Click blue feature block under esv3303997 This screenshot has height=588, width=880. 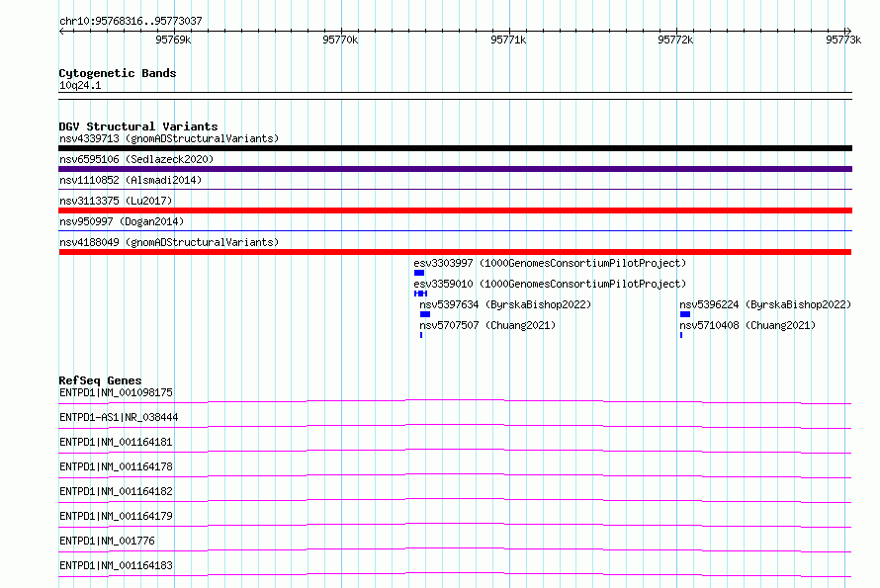pyautogui.click(x=419, y=273)
